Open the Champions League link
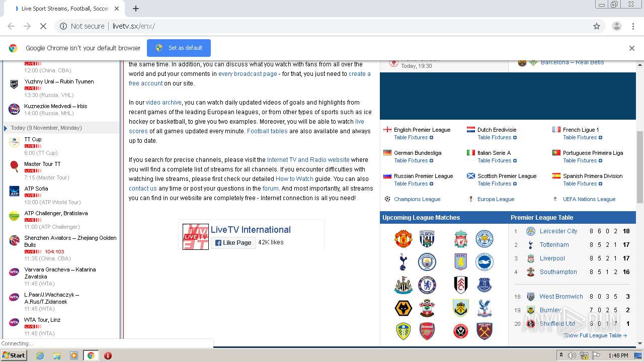The image size is (644, 362). [x=417, y=199]
